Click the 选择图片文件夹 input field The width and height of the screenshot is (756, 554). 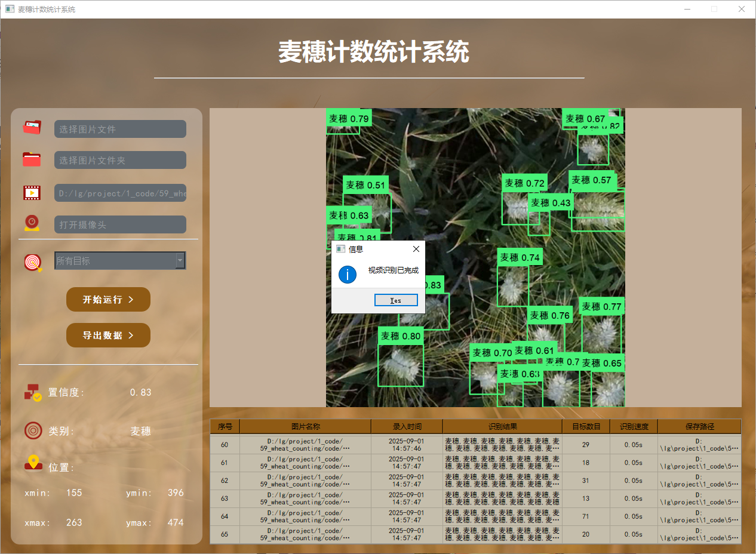pos(120,160)
